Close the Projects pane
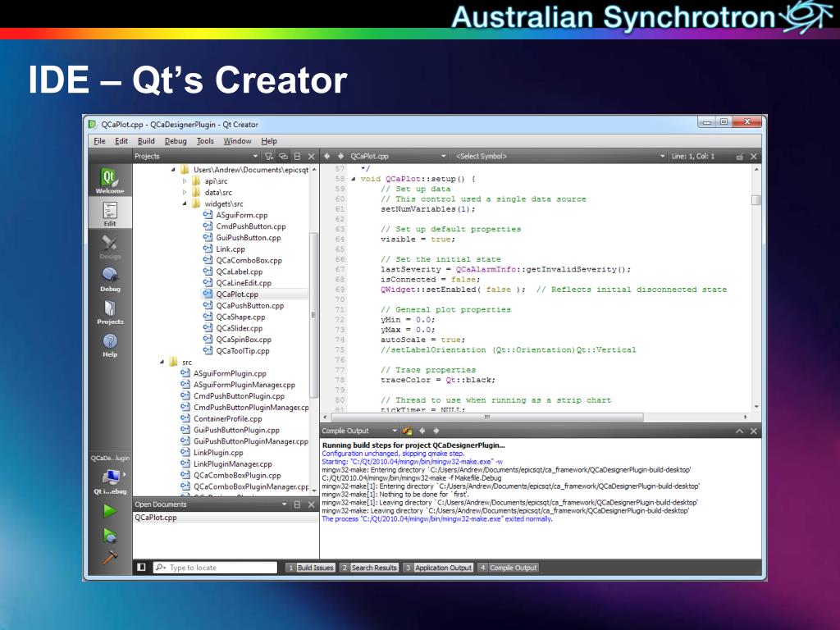This screenshot has width=840, height=630. pos(311,157)
